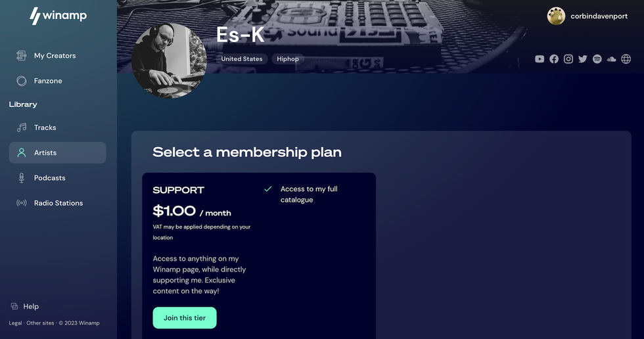Open Es-K's SoundCloud page icon
The width and height of the screenshot is (644, 339).
(x=612, y=59)
